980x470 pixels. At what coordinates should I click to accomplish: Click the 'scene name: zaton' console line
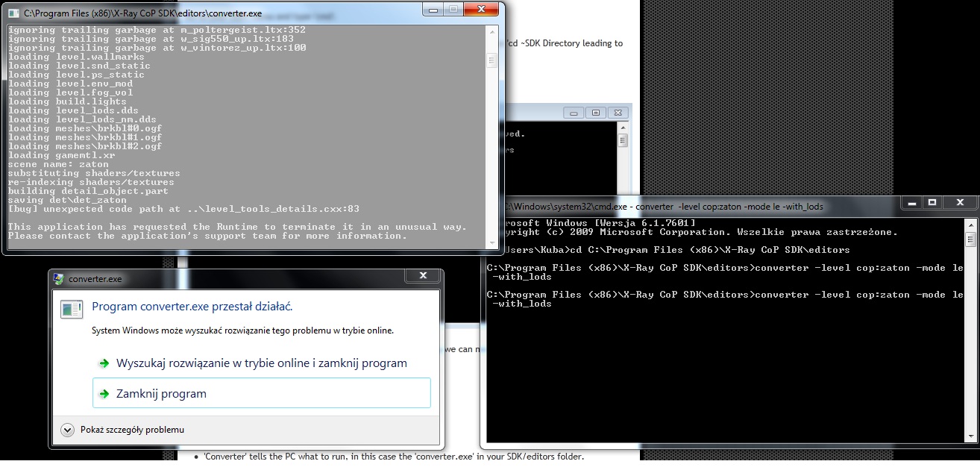(x=58, y=164)
